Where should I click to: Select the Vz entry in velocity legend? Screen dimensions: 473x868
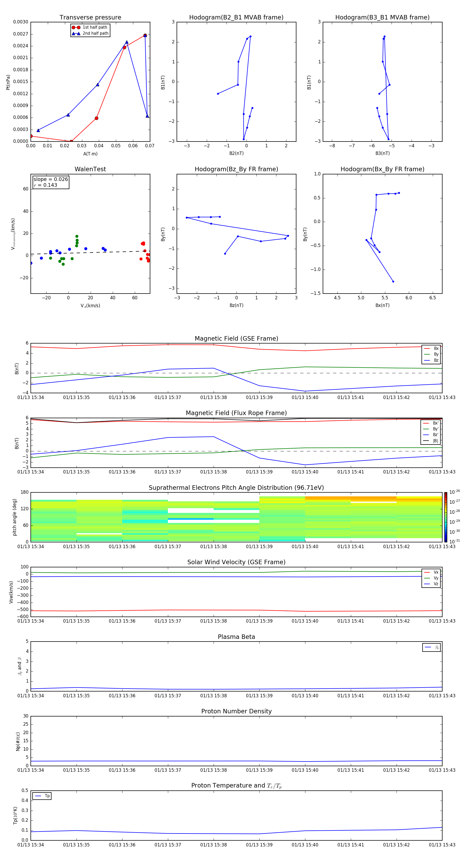431,584
